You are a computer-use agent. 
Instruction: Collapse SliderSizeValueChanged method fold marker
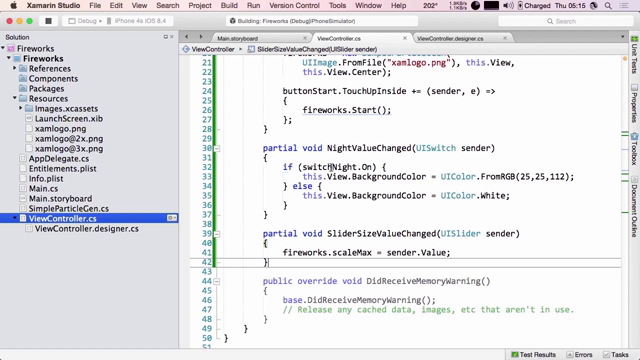[217, 234]
